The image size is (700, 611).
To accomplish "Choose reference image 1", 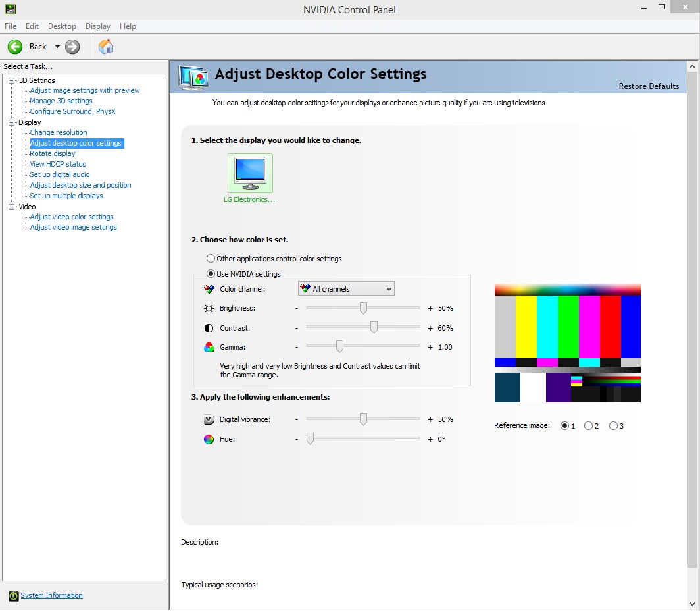I will click(564, 425).
